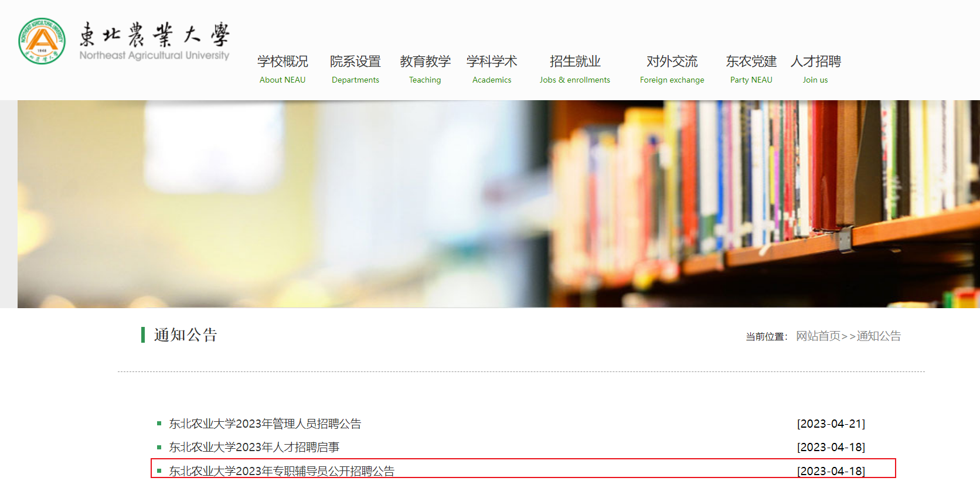Screen dimensions: 980x481
Task: Click the 通知公告 section heading
Action: 186,335
